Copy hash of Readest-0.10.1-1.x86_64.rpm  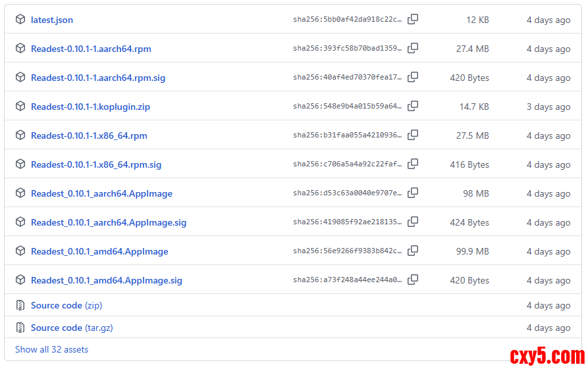[x=413, y=135]
